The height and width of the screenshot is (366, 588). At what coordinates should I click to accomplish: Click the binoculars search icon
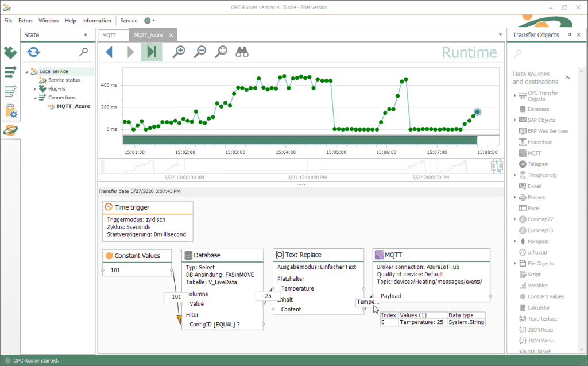pyautogui.click(x=242, y=52)
